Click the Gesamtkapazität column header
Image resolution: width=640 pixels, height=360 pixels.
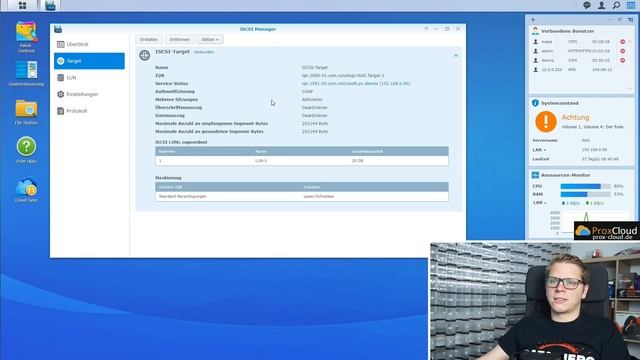tap(398, 151)
